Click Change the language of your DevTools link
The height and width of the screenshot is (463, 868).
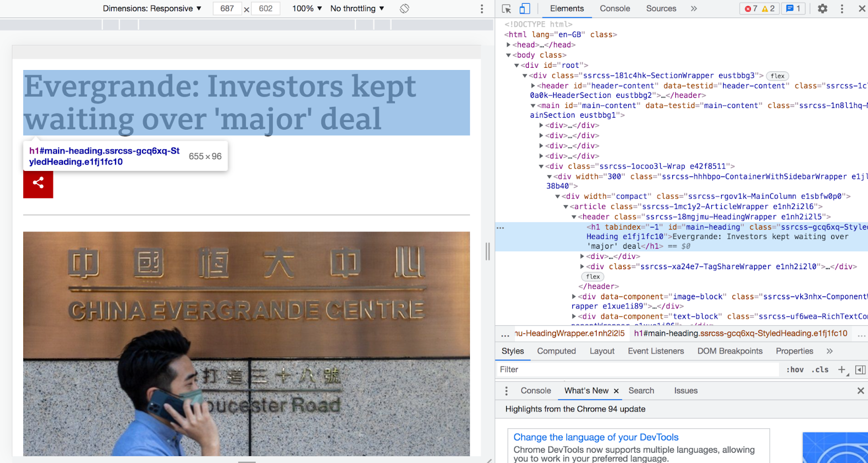[596, 437]
